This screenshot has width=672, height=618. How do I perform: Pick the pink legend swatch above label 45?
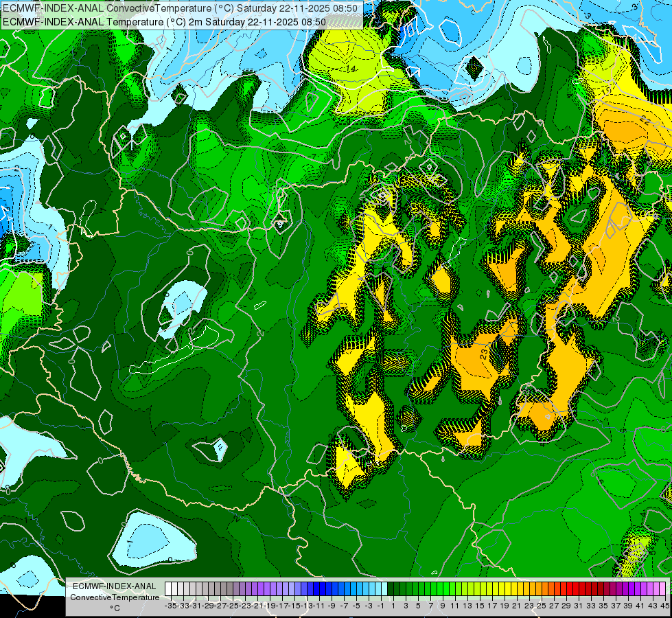(662, 588)
